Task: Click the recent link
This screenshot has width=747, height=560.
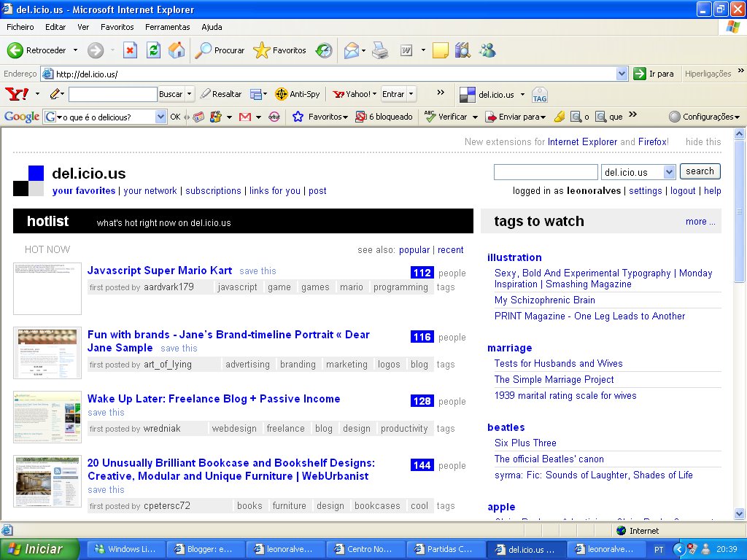Action: pyautogui.click(x=450, y=250)
